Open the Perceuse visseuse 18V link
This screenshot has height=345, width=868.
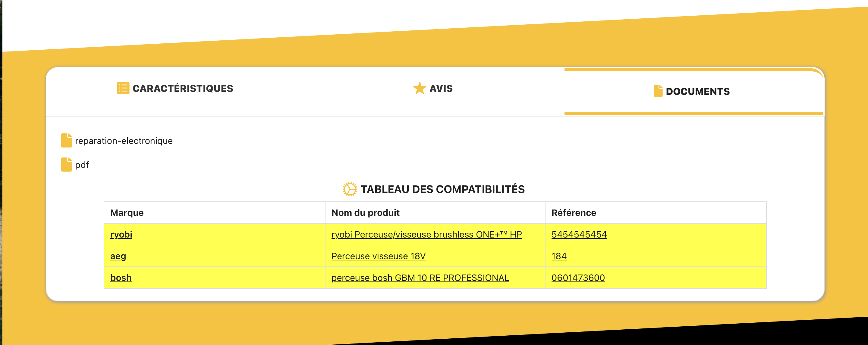pyautogui.click(x=379, y=256)
